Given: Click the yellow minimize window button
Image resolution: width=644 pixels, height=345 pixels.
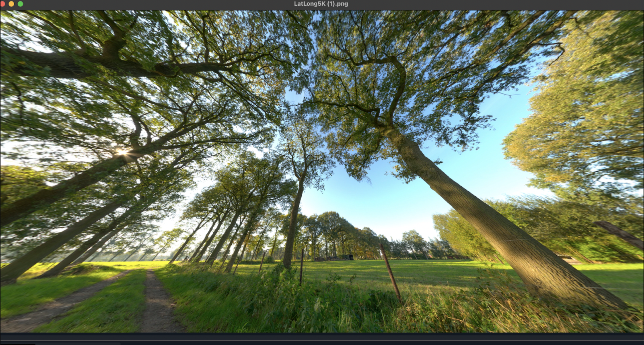Looking at the screenshot, I should (11, 4).
